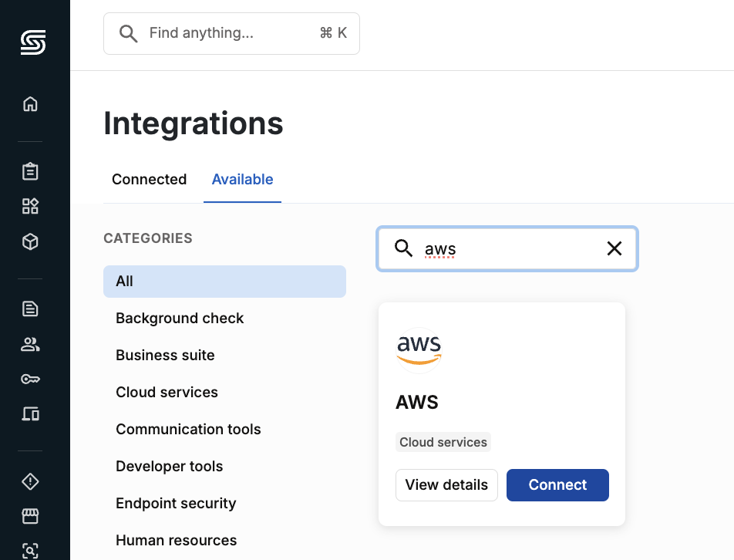
Task: Open the home icon in sidebar
Action: pyautogui.click(x=30, y=104)
